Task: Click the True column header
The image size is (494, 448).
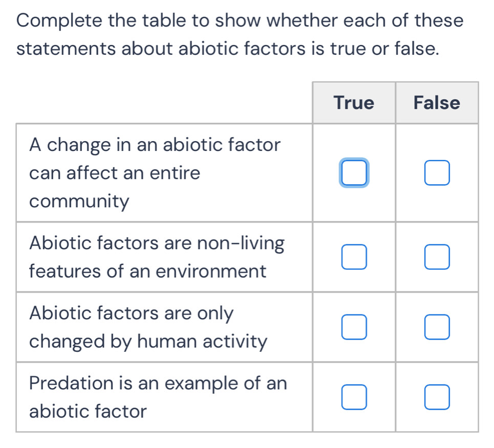Action: 354,103
